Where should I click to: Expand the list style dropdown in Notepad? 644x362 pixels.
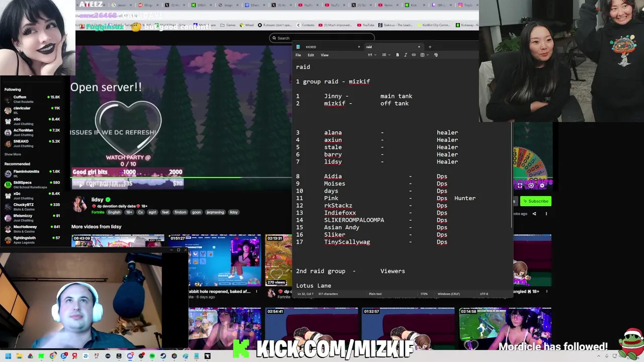385,55
